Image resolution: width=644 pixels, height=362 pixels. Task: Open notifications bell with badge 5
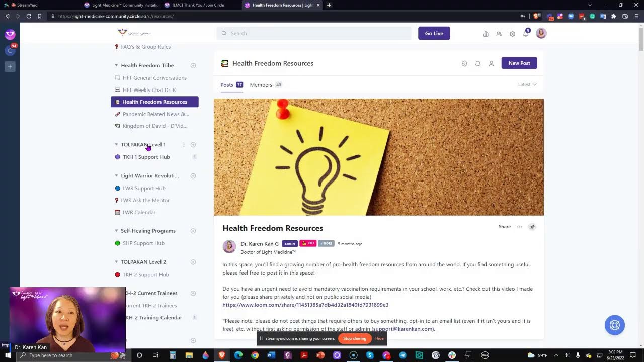pos(526,33)
